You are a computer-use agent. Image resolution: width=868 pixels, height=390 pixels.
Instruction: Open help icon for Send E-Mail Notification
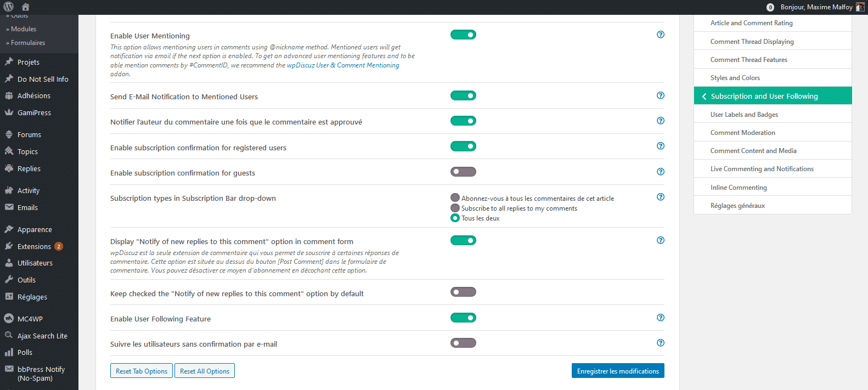(x=661, y=95)
